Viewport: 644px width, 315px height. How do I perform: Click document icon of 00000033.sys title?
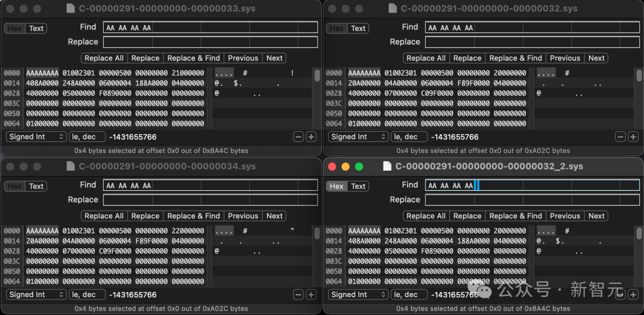pyautogui.click(x=70, y=8)
